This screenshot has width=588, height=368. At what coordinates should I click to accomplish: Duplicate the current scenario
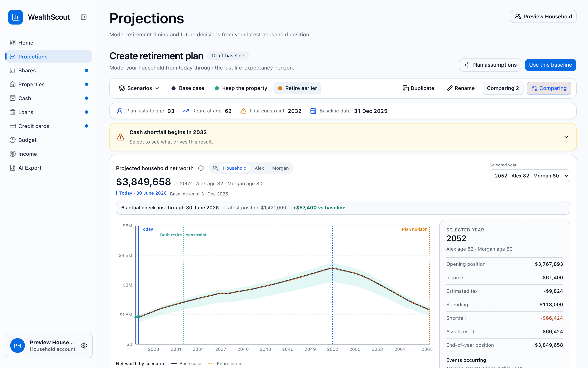[x=418, y=88]
